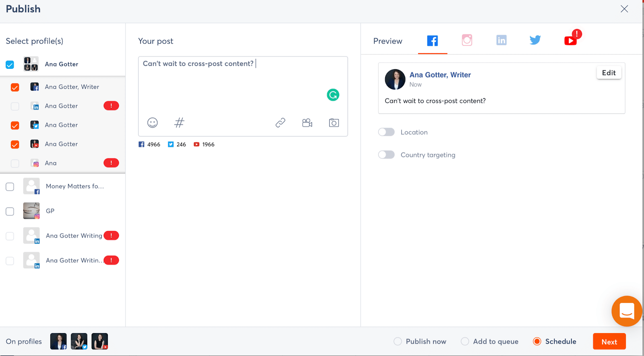
Task: Select the Publish now option
Action: tap(398, 342)
